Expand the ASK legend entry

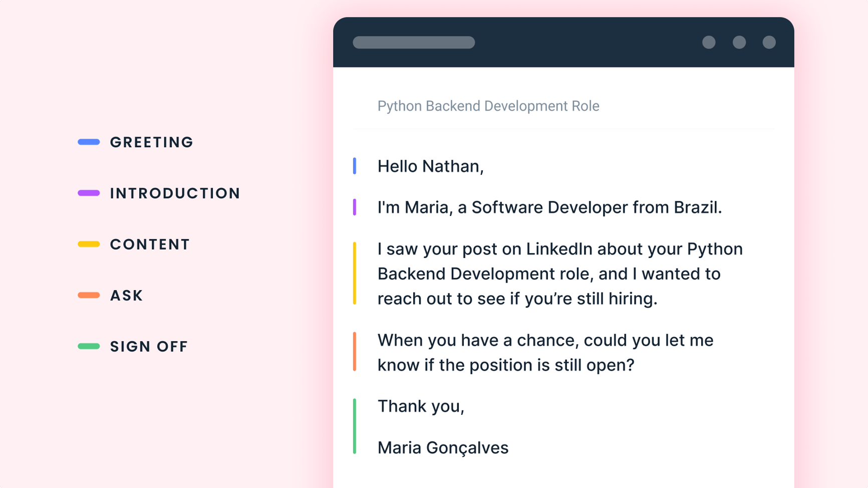[126, 295]
